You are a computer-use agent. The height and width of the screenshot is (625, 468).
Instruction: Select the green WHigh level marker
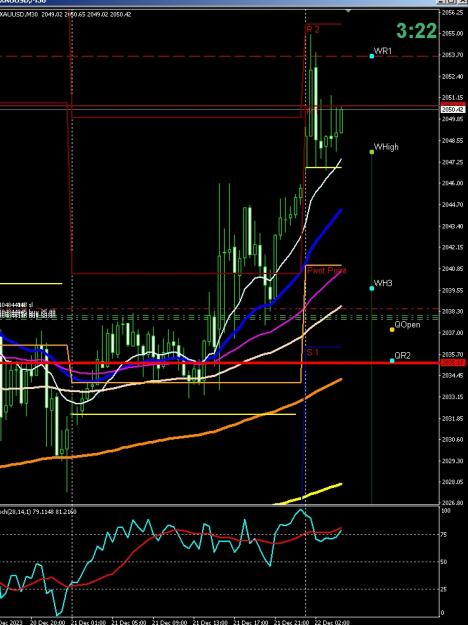point(372,152)
